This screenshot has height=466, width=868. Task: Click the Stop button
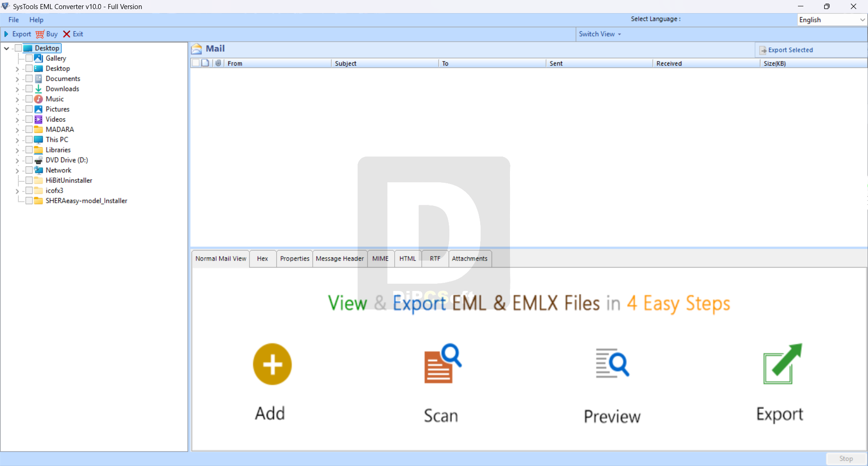pyautogui.click(x=846, y=459)
